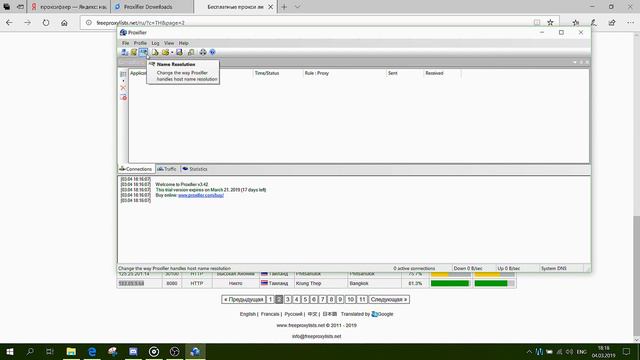
Task: Open the File menu in Proxifier
Action: click(125, 43)
